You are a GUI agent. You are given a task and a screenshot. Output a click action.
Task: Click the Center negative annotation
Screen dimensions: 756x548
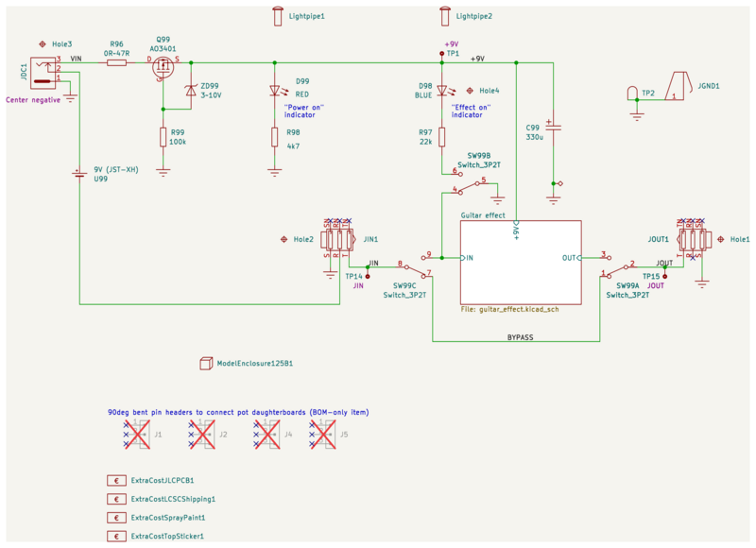33,100
